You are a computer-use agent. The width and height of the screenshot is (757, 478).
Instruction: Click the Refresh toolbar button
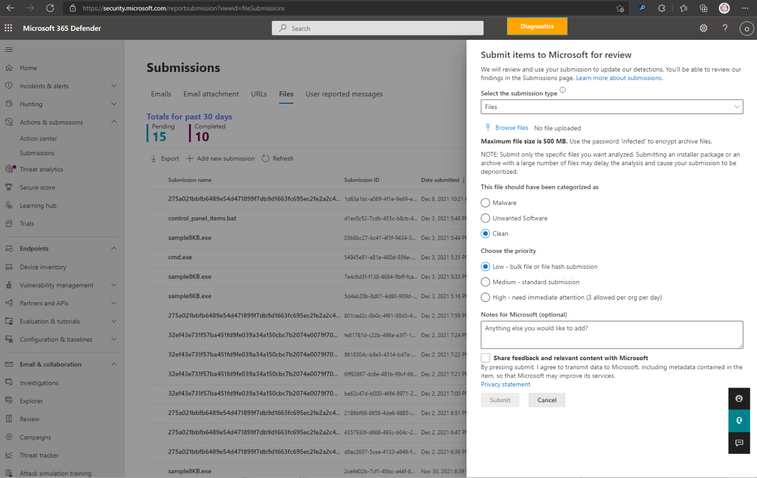click(x=278, y=158)
